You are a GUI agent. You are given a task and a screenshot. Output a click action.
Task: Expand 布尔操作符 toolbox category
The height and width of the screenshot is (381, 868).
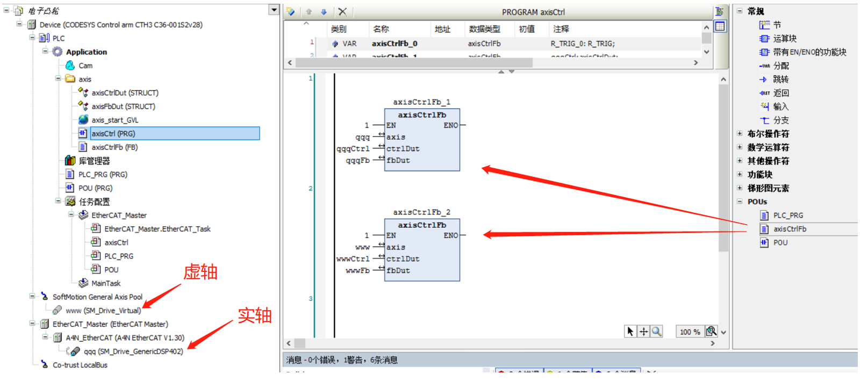click(x=740, y=133)
